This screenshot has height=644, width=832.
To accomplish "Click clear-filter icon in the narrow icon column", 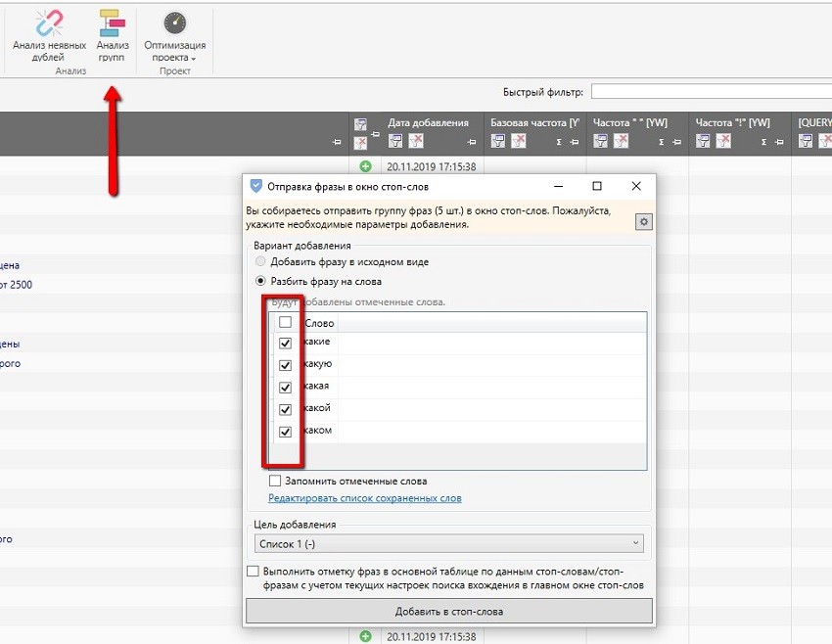I will [360, 143].
